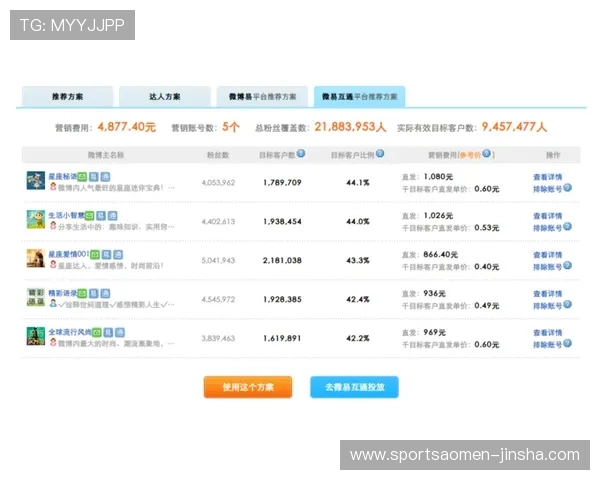The image size is (600, 480).
Task: View details (查看详情) for 星座爱情001
Action: (548, 255)
